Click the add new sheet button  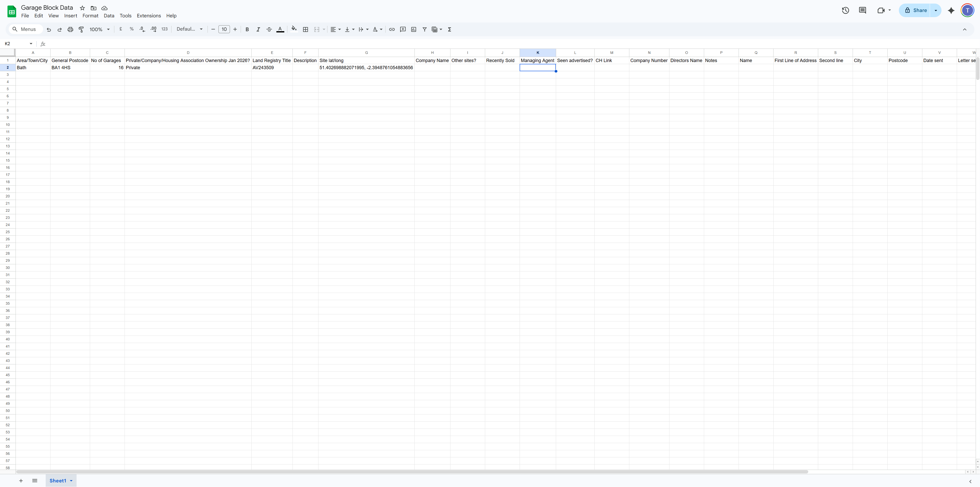point(21,481)
